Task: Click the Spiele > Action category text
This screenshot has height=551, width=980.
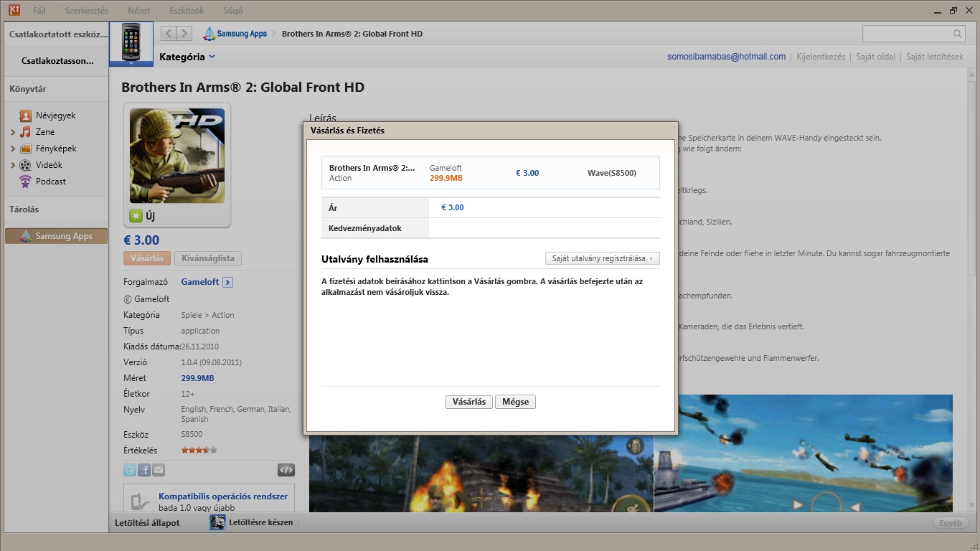Action: (207, 315)
